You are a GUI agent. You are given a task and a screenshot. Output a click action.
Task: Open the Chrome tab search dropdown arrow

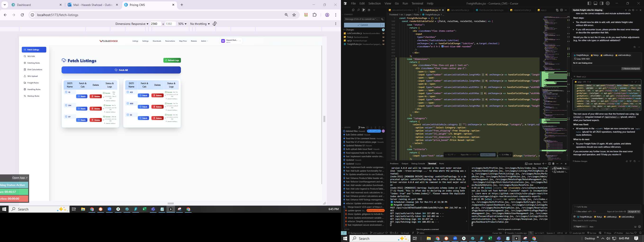(5, 5)
